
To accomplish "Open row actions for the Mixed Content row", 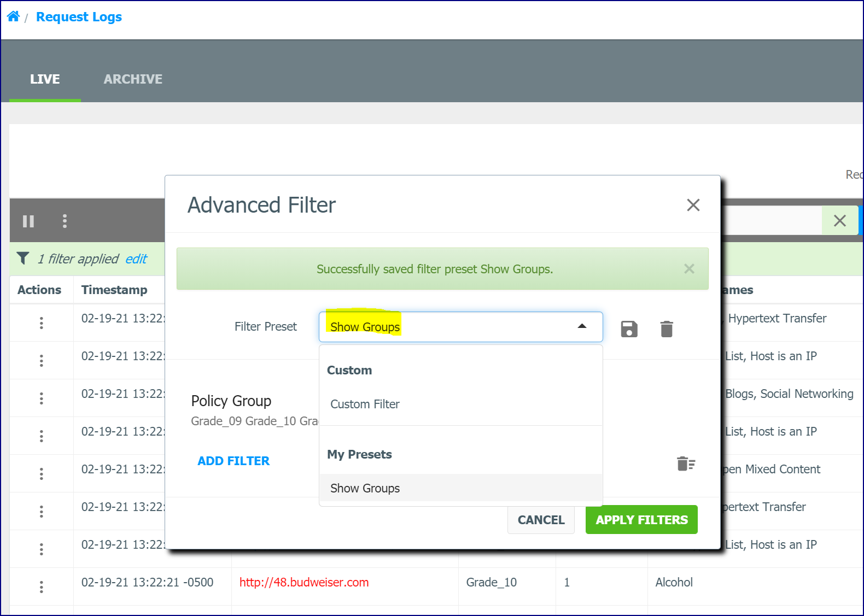I will point(42,473).
